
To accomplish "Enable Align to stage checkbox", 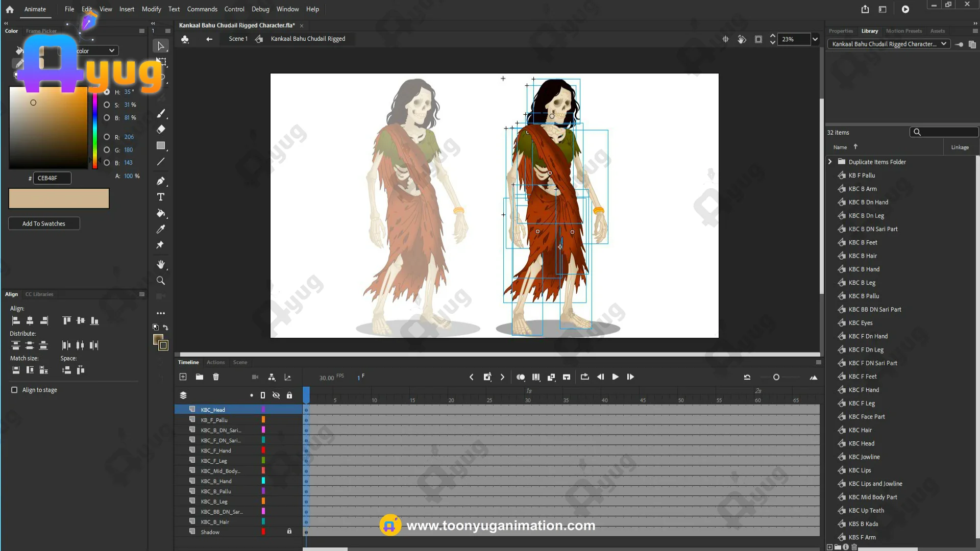I will (14, 390).
